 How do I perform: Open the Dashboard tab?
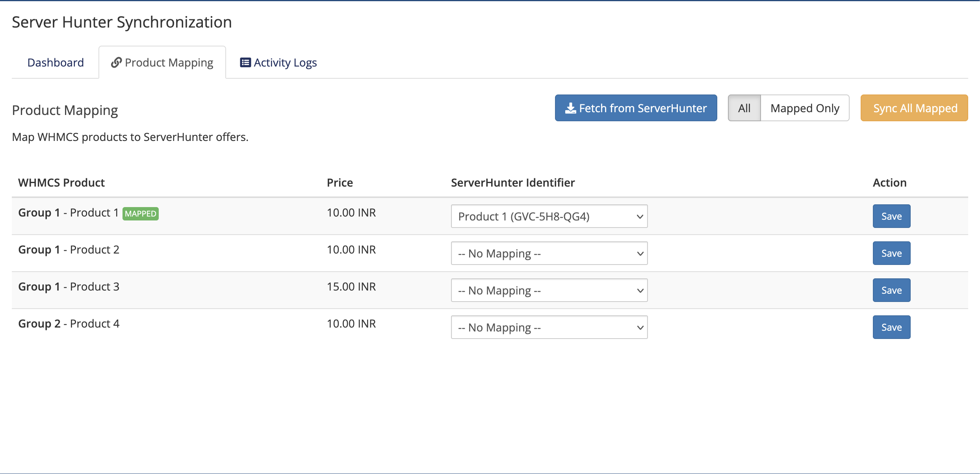[56, 63]
